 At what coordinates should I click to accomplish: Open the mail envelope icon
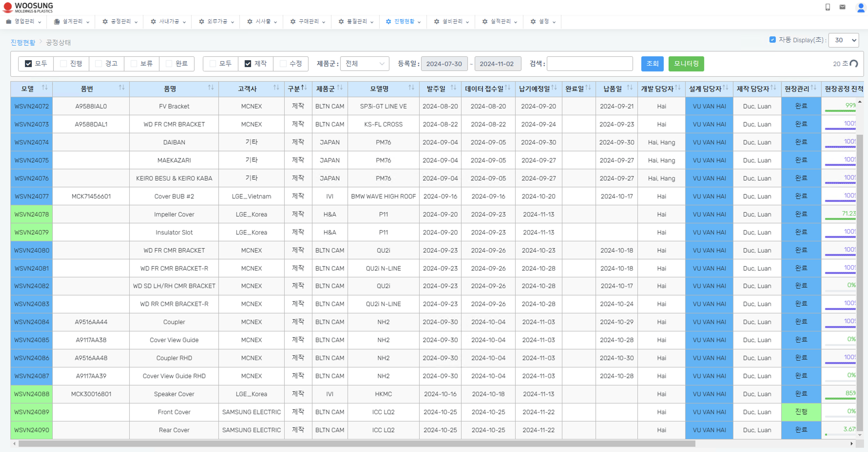[842, 7]
